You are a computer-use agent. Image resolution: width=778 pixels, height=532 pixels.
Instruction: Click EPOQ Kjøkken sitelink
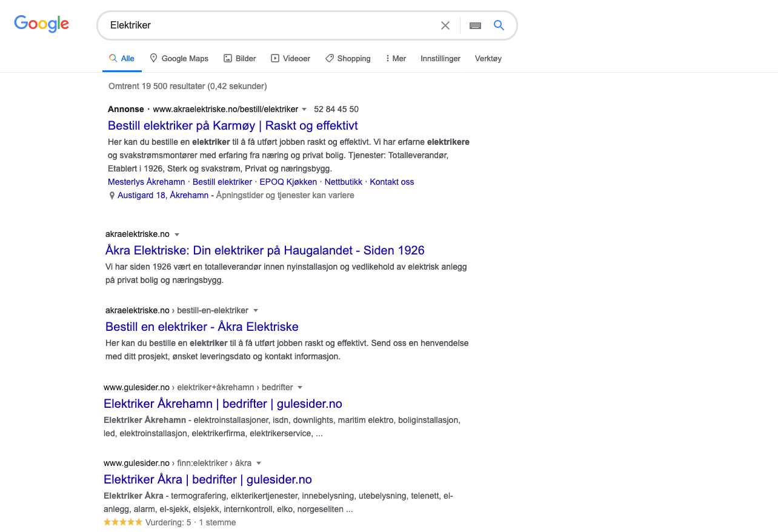click(288, 182)
